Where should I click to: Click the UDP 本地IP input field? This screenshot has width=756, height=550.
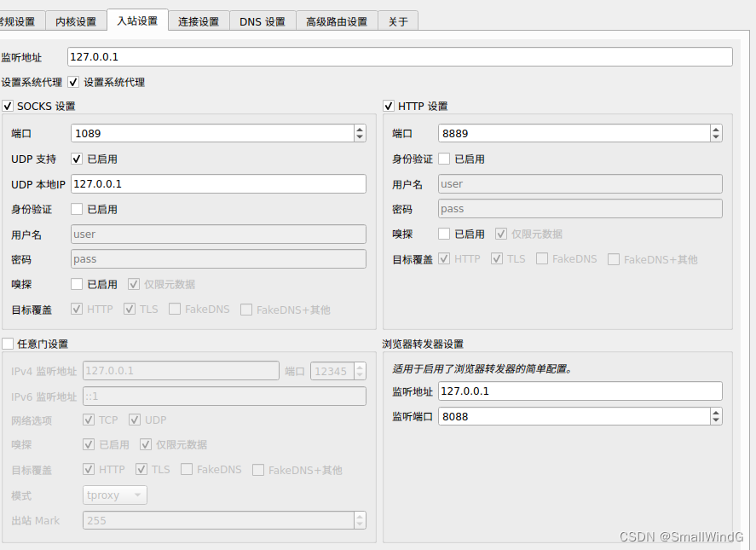click(218, 184)
